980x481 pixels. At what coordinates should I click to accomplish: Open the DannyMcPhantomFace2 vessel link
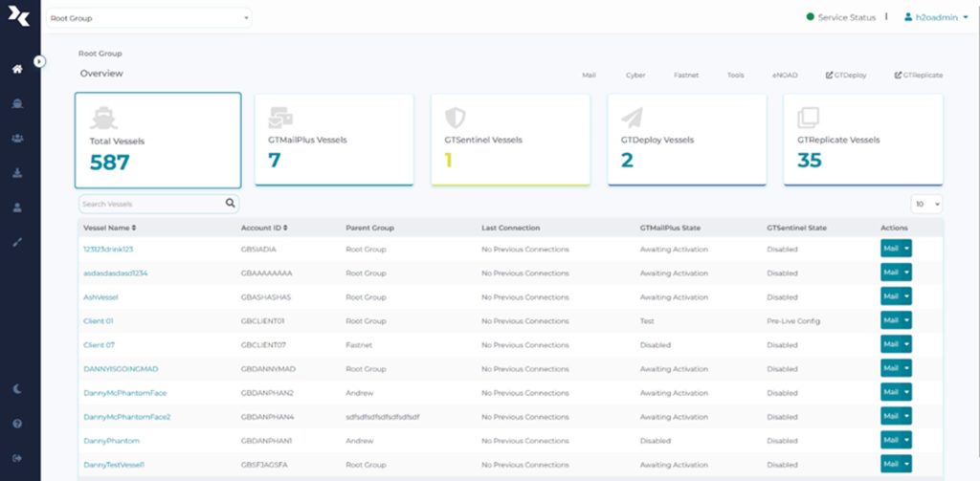click(x=127, y=417)
